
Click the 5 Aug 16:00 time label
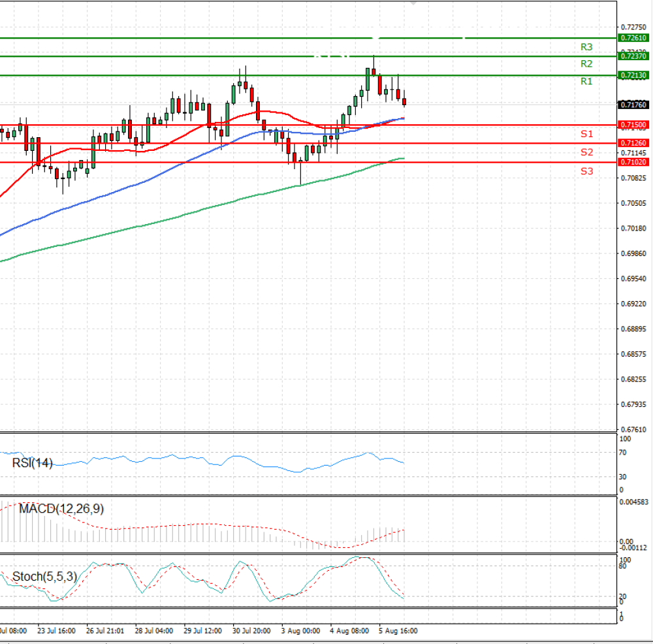[398, 631]
